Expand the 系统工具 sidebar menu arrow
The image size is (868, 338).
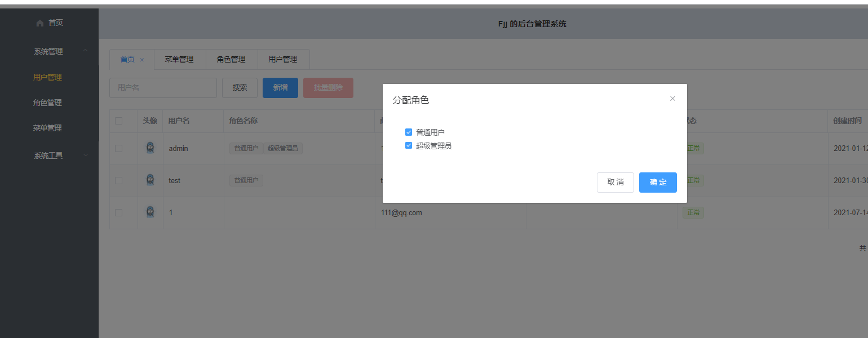[x=85, y=155]
